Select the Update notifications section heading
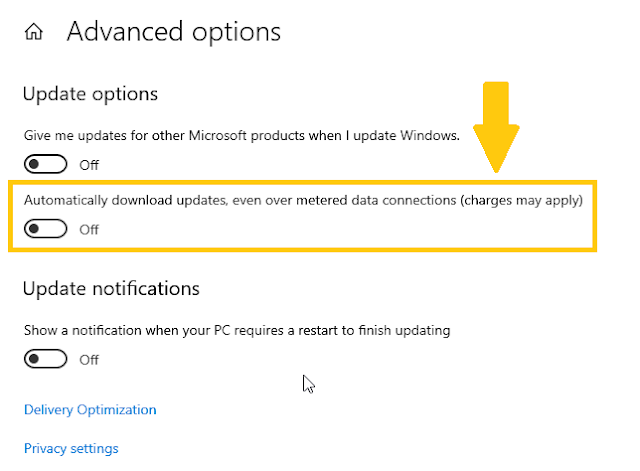This screenshot has height=471, width=640. 111,289
